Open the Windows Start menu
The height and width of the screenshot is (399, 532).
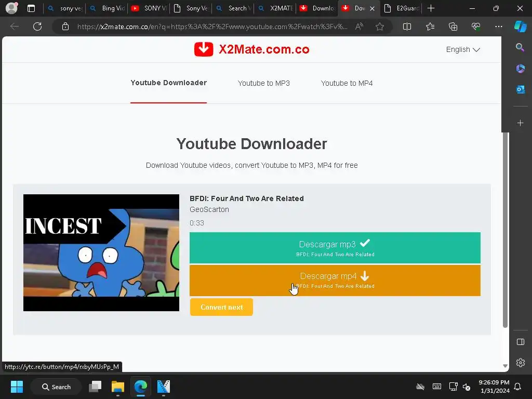point(17,387)
